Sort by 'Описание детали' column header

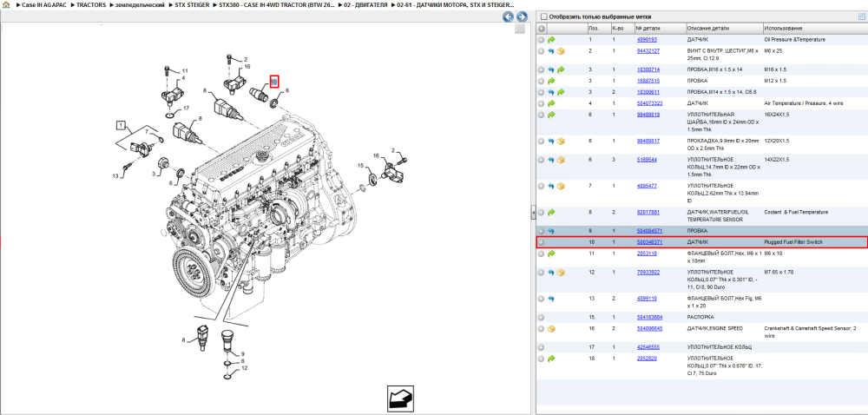pos(724,29)
